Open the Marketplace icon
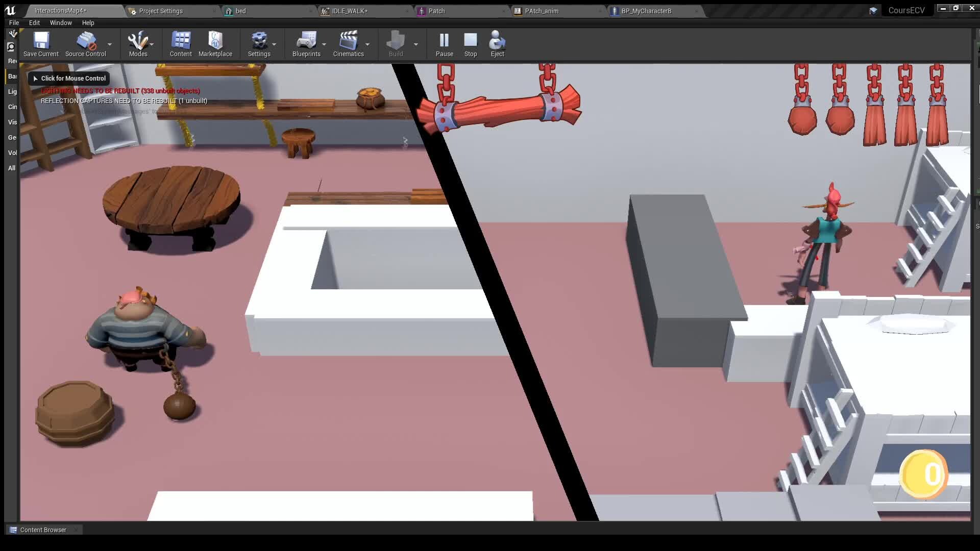The height and width of the screenshot is (551, 980). click(x=215, y=41)
